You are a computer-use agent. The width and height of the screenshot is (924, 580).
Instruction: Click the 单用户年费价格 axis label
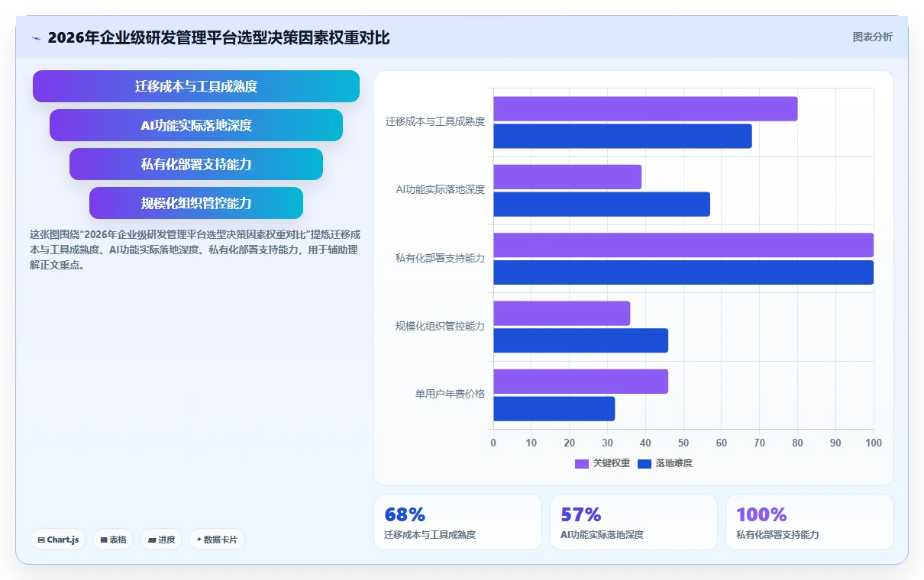click(450, 395)
